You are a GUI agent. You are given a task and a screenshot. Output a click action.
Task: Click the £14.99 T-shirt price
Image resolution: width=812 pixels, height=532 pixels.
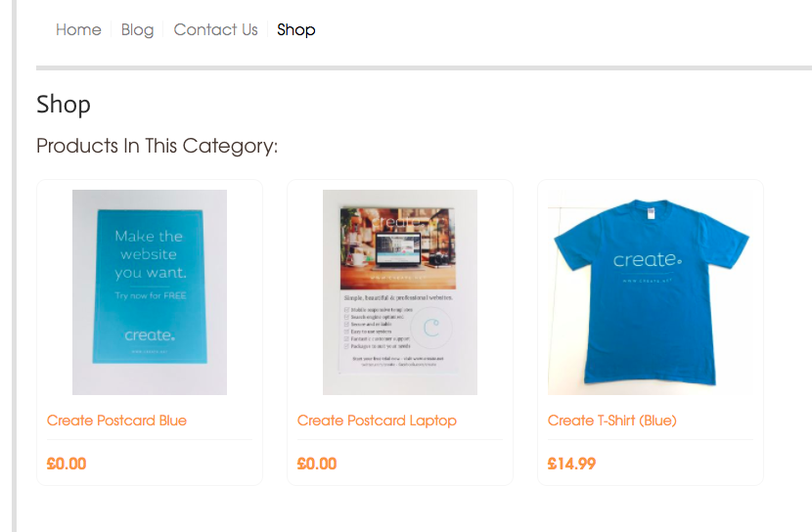pyautogui.click(x=571, y=464)
